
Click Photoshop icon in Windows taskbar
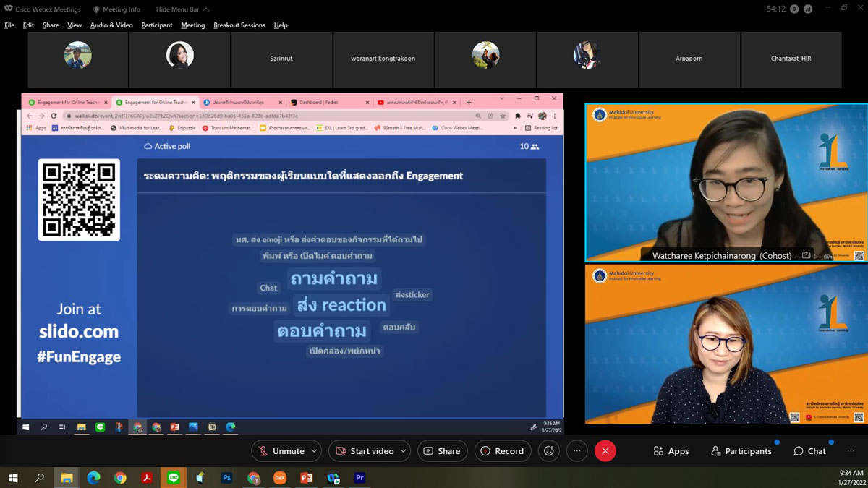[x=226, y=478]
